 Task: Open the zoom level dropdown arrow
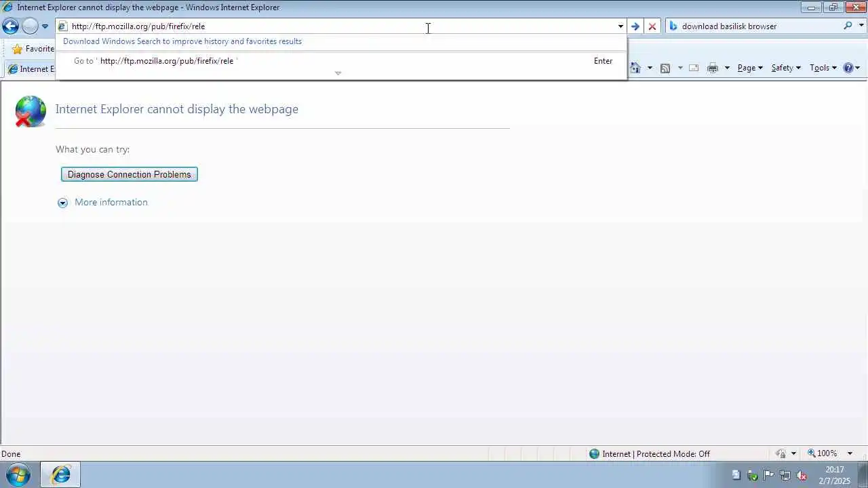coord(850,454)
